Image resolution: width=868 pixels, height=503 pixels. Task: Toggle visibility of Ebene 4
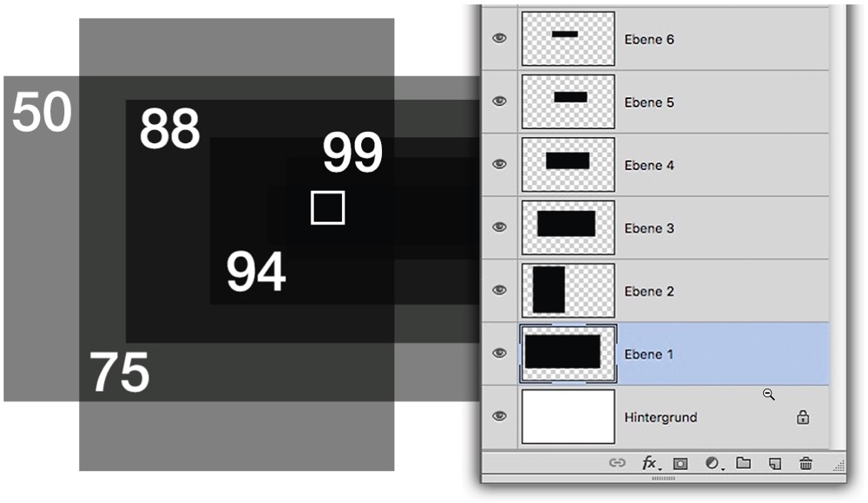click(499, 164)
